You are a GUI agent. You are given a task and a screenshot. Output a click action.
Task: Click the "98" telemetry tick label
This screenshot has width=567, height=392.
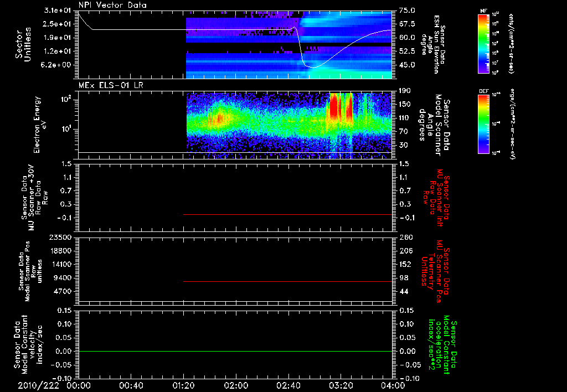404,278
